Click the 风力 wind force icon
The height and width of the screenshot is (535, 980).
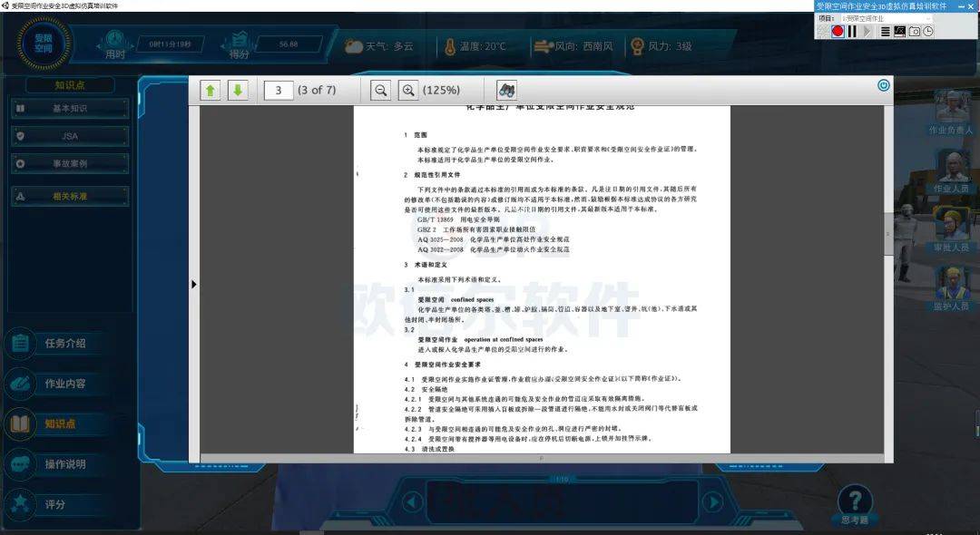(637, 46)
